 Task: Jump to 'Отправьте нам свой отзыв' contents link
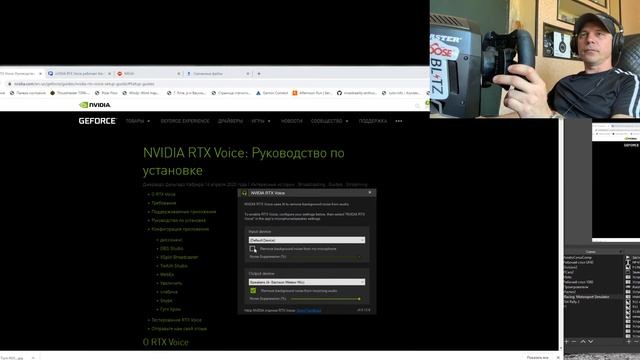coord(179,329)
